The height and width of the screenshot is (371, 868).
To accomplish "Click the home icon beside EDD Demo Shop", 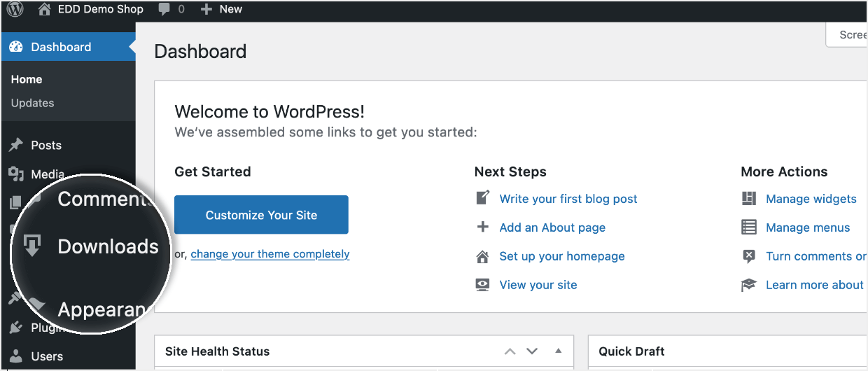I will click(x=45, y=9).
